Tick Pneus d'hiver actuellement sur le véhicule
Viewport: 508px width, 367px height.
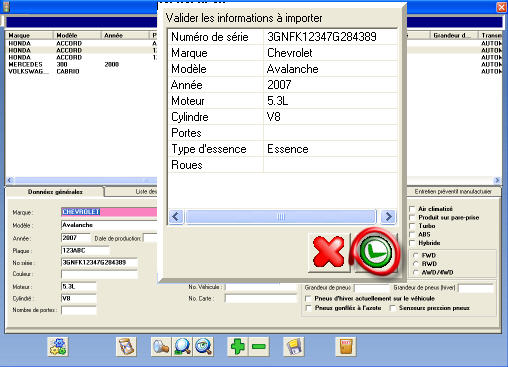point(308,298)
